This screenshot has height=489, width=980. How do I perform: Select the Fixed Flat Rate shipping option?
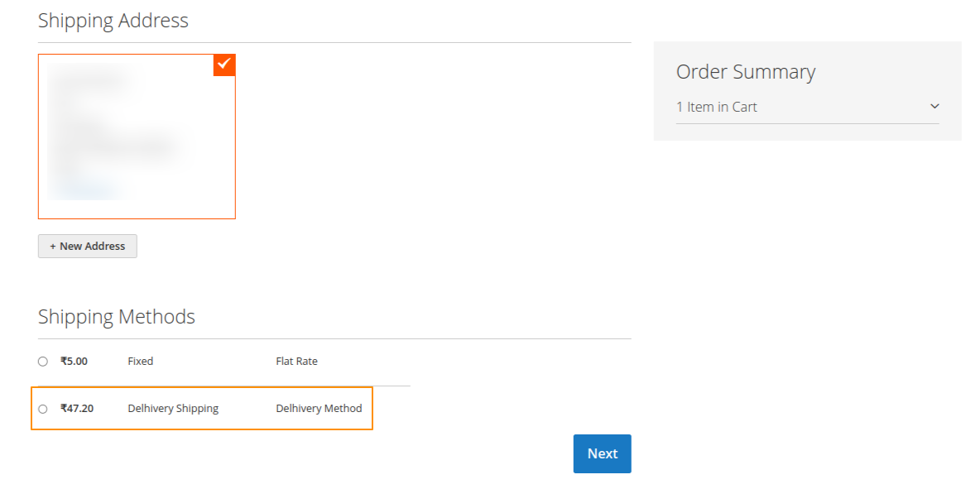(x=42, y=361)
